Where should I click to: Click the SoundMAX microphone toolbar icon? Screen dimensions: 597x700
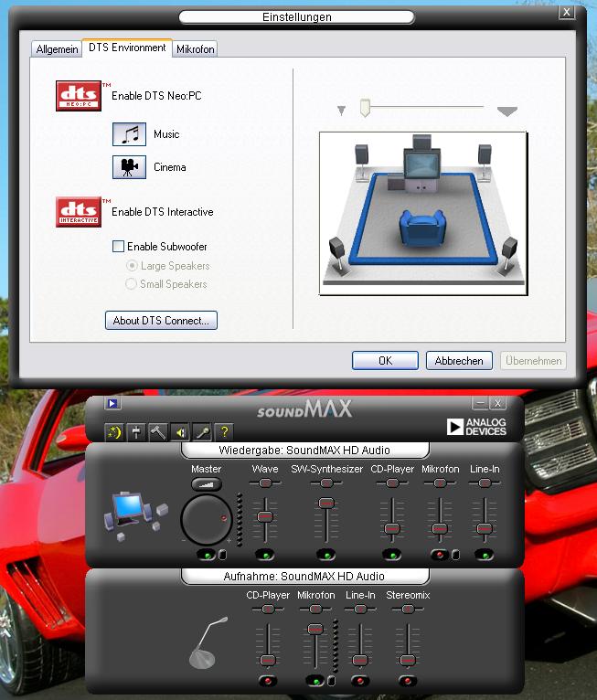pyautogui.click(x=202, y=432)
